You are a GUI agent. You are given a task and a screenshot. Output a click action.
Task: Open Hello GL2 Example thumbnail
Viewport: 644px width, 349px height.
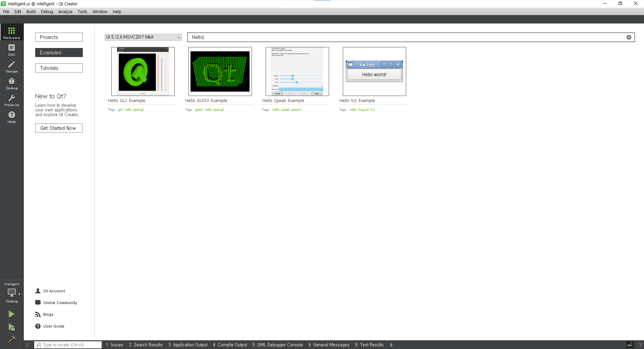click(143, 71)
